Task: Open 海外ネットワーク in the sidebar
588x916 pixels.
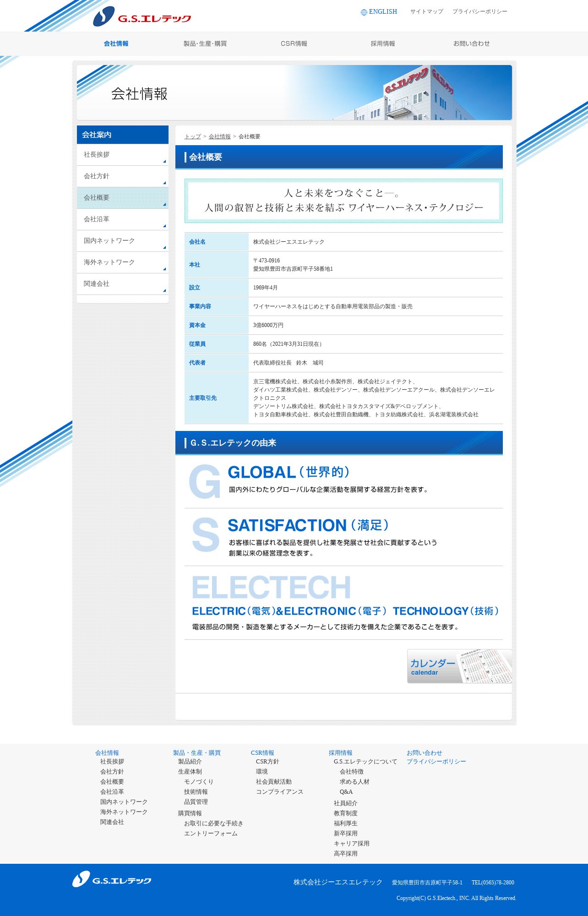Action: click(x=123, y=262)
